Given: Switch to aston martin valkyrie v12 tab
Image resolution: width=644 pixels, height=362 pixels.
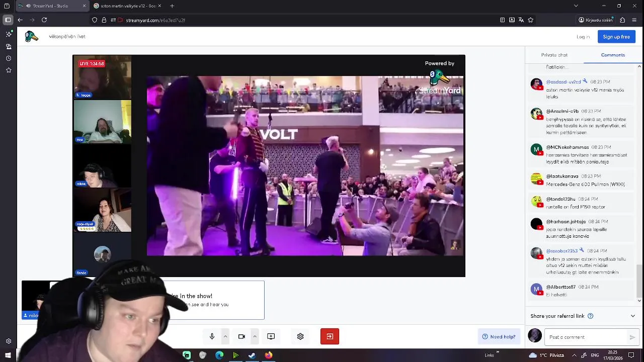Looking at the screenshot, I should point(128,6).
